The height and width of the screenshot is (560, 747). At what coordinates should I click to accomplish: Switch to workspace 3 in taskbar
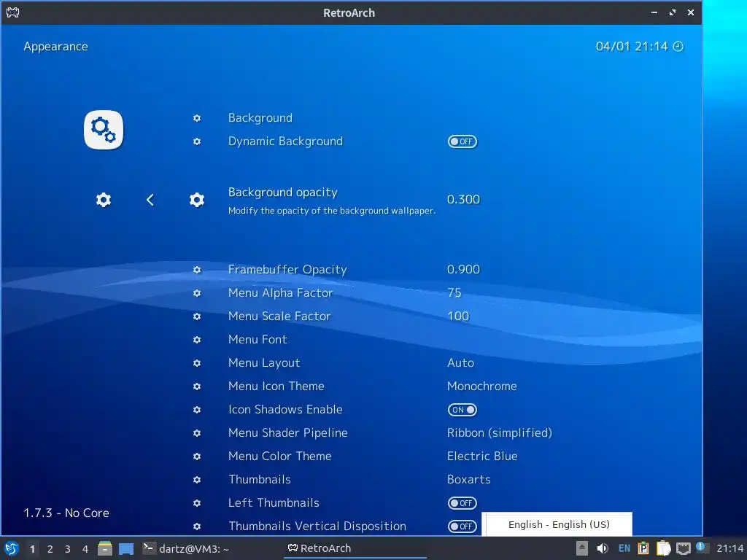pos(68,549)
